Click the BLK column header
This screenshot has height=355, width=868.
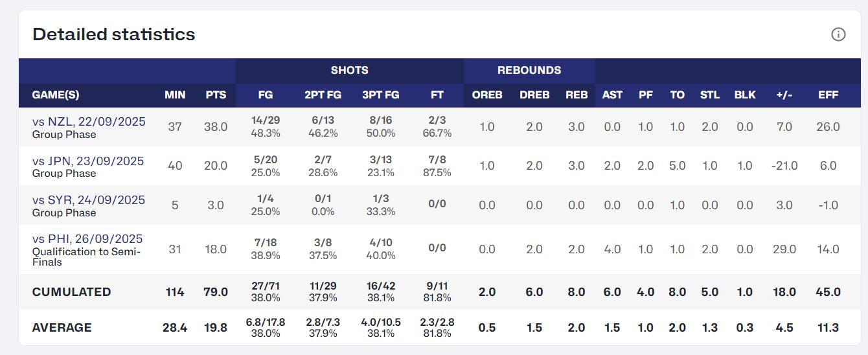[x=745, y=95]
